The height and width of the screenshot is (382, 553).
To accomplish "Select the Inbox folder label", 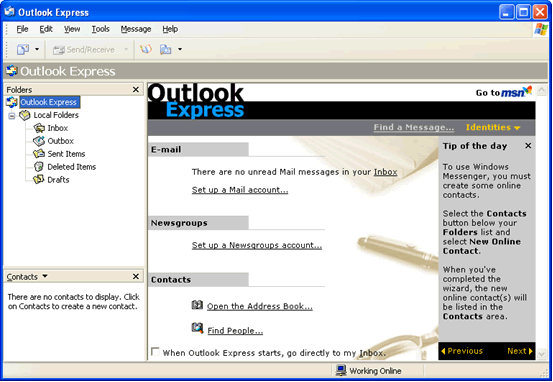I will [58, 128].
